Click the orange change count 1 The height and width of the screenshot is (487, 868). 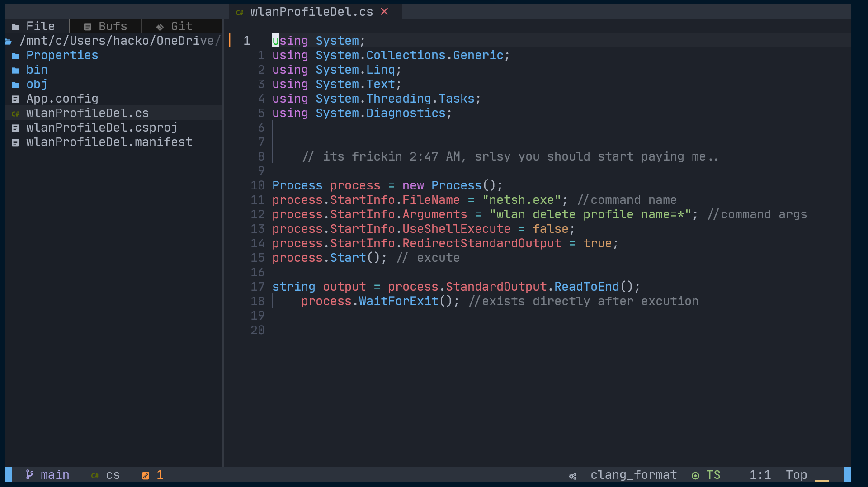[160, 475]
